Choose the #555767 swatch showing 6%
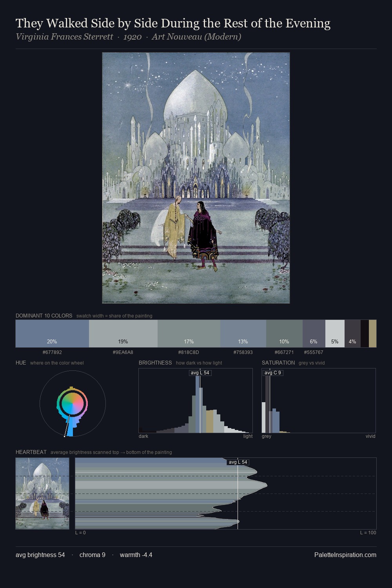The height and width of the screenshot is (588, 392). coord(314,334)
